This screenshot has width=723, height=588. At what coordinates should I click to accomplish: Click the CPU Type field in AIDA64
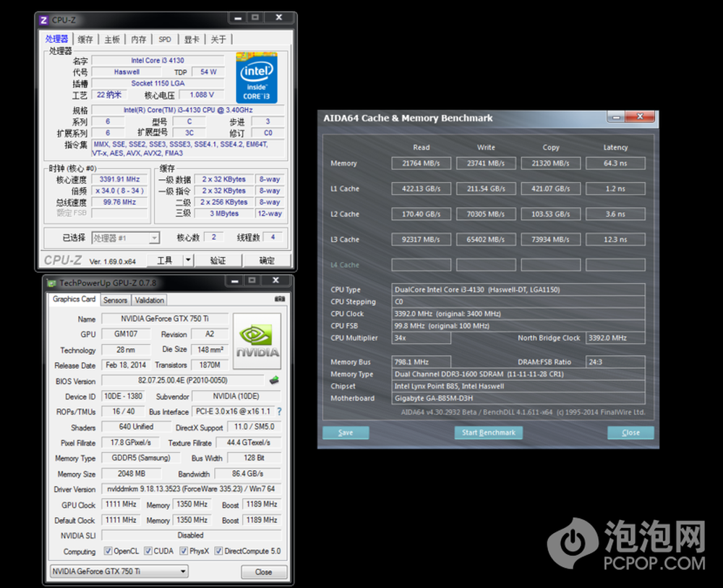point(518,289)
